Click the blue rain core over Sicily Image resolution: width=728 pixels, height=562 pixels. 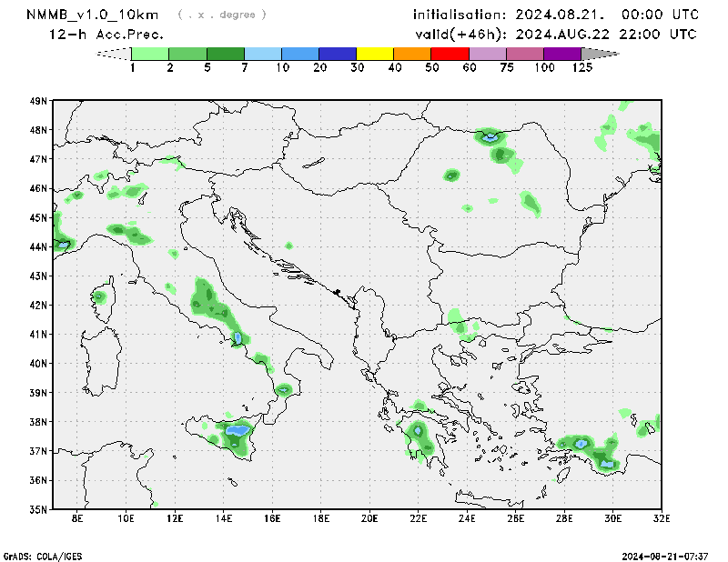238,429
